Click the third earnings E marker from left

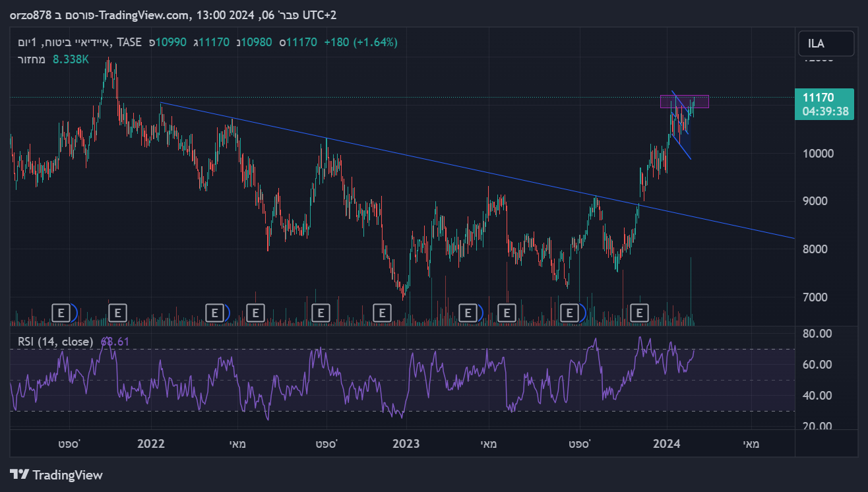pyautogui.click(x=214, y=312)
